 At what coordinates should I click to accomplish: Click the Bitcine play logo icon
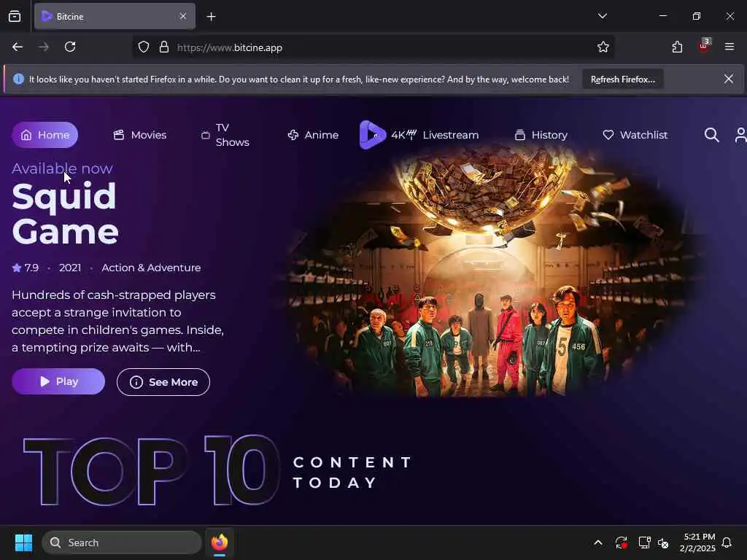click(372, 135)
